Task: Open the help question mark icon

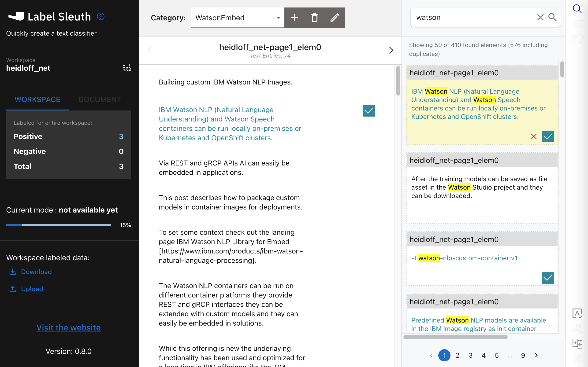Action: click(100, 17)
